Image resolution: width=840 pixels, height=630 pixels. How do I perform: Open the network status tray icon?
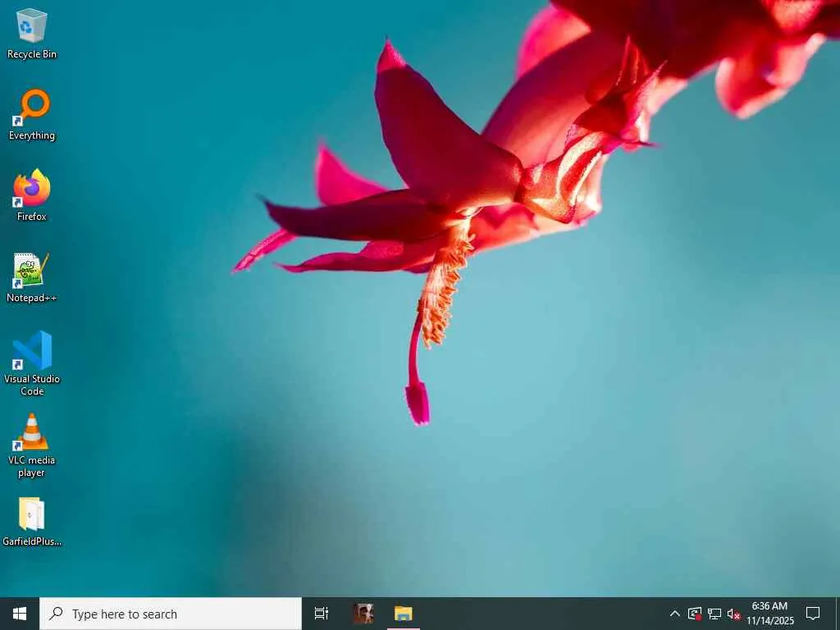pyautogui.click(x=714, y=614)
